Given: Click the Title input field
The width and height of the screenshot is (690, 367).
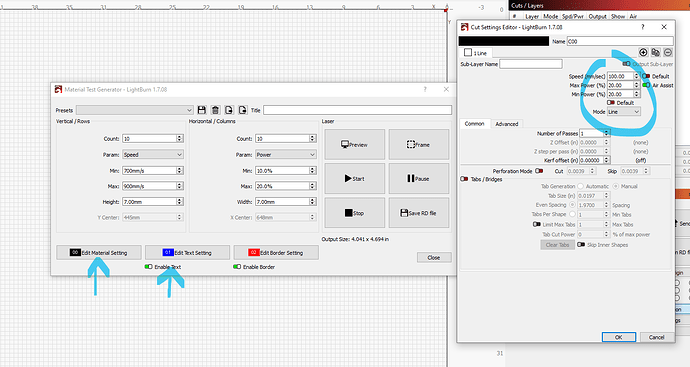Looking at the screenshot, I should [x=357, y=110].
